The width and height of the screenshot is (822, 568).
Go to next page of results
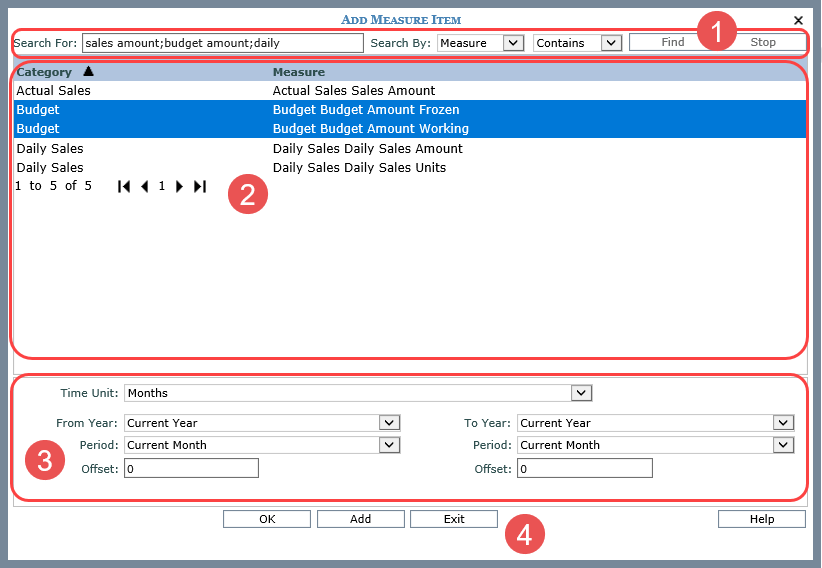[179, 186]
